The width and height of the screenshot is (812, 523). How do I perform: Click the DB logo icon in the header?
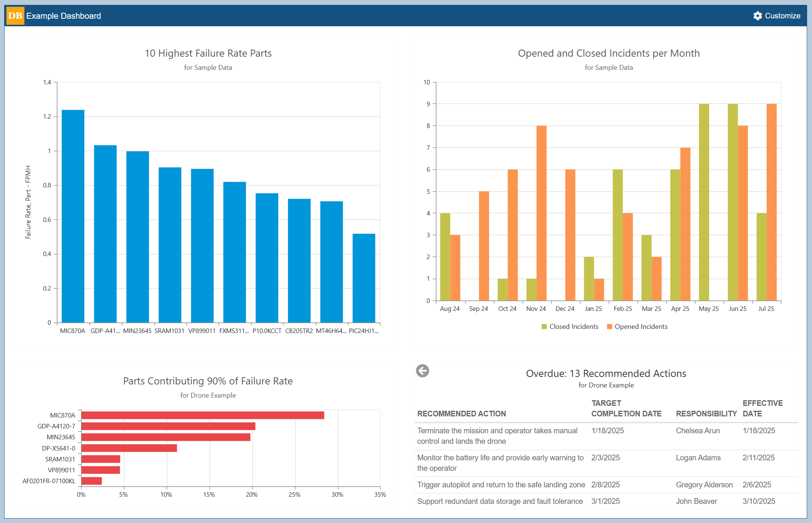pos(15,16)
